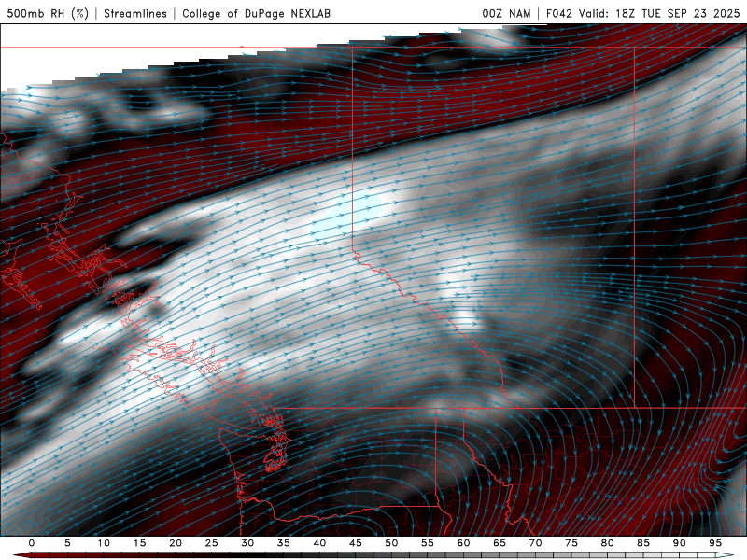
Task: Click the colorbar label "15"
Action: tap(139, 543)
